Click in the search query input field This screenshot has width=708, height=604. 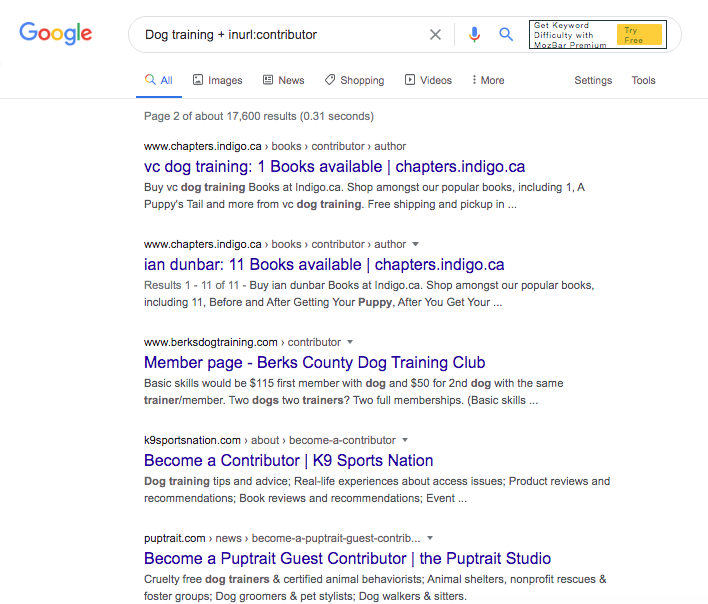pyautogui.click(x=280, y=35)
